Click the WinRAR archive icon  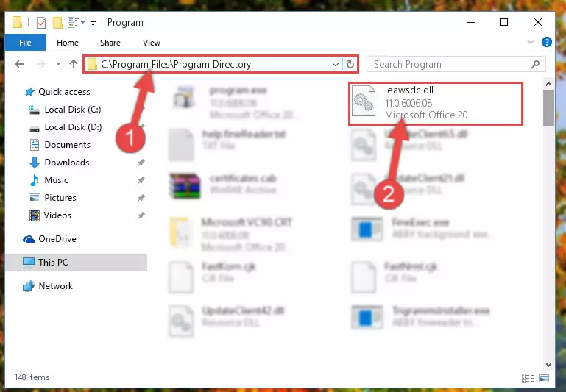click(185, 186)
